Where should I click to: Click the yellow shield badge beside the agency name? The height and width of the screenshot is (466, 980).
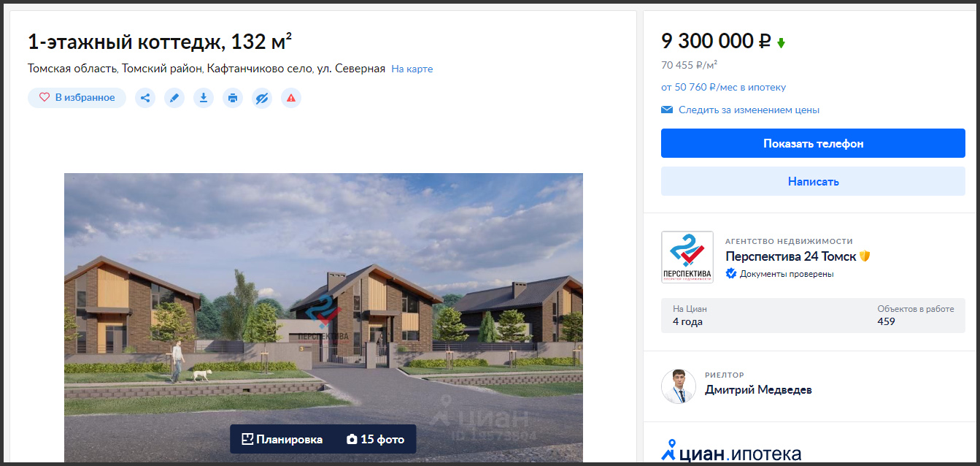[x=865, y=256]
